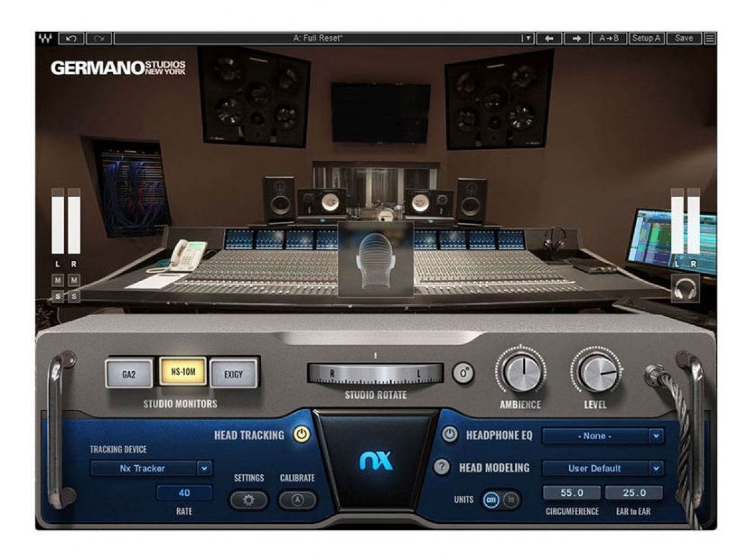The image size is (748, 560).
Task: Load the next preset with right arrow
Action: [x=577, y=38]
